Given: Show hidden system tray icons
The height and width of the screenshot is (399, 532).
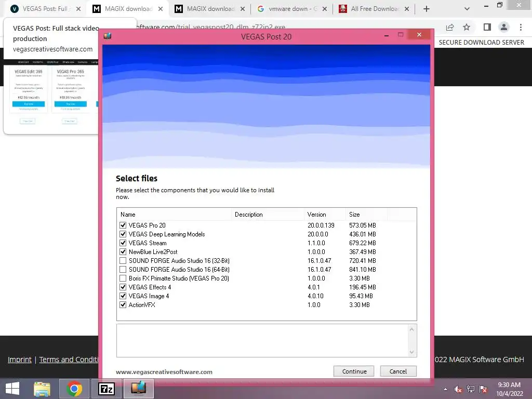Looking at the screenshot, I should tap(445, 389).
